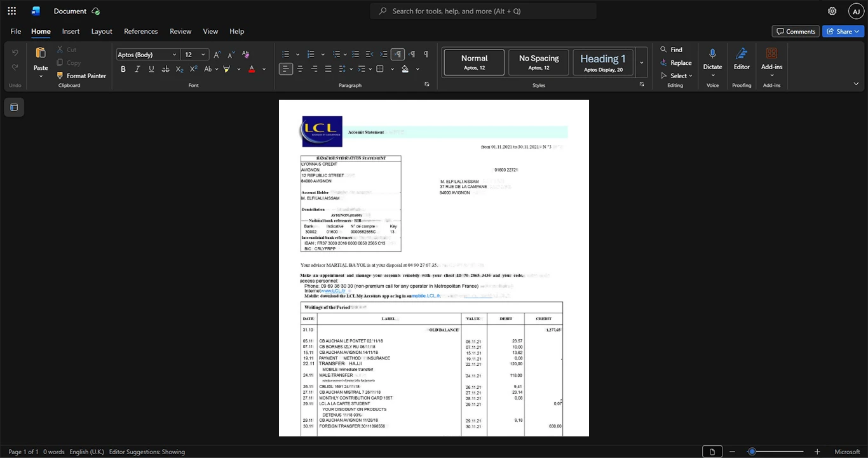Apply the No Spacing style
The image size is (868, 458).
[x=538, y=62]
